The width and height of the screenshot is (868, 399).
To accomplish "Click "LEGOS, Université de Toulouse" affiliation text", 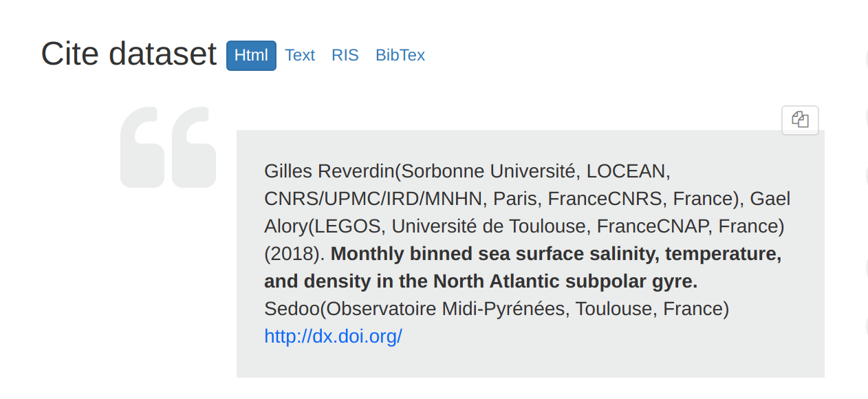I will click(x=453, y=226).
